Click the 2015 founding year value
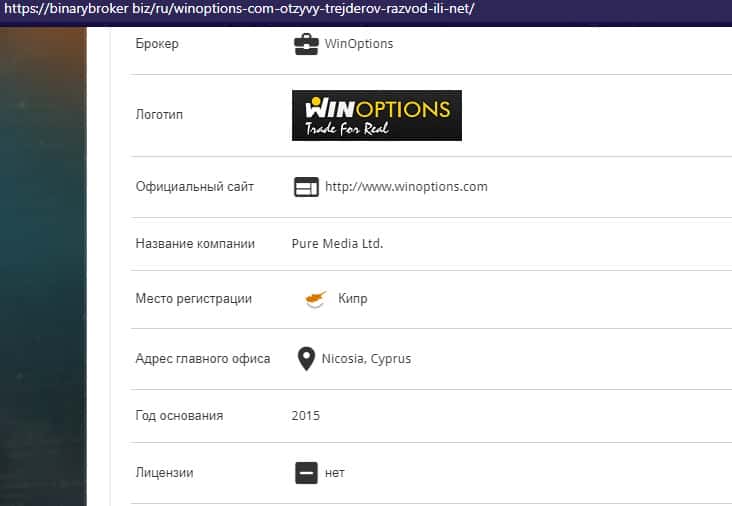This screenshot has width=732, height=506. coord(306,415)
